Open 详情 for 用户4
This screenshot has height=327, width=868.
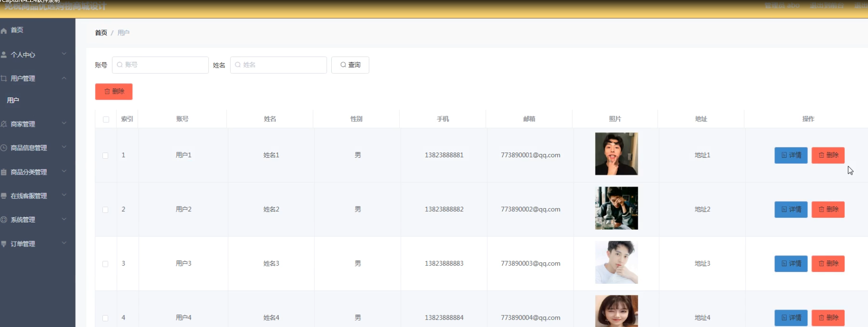(791, 318)
